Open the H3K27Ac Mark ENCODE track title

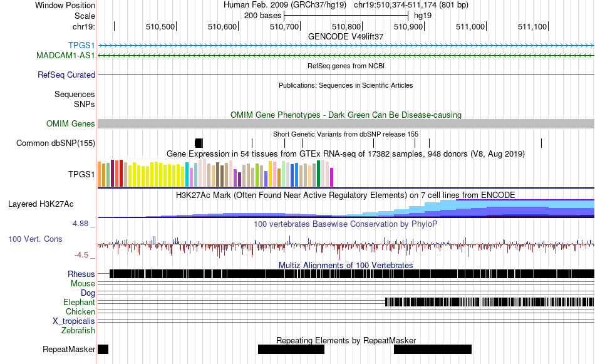click(x=346, y=195)
